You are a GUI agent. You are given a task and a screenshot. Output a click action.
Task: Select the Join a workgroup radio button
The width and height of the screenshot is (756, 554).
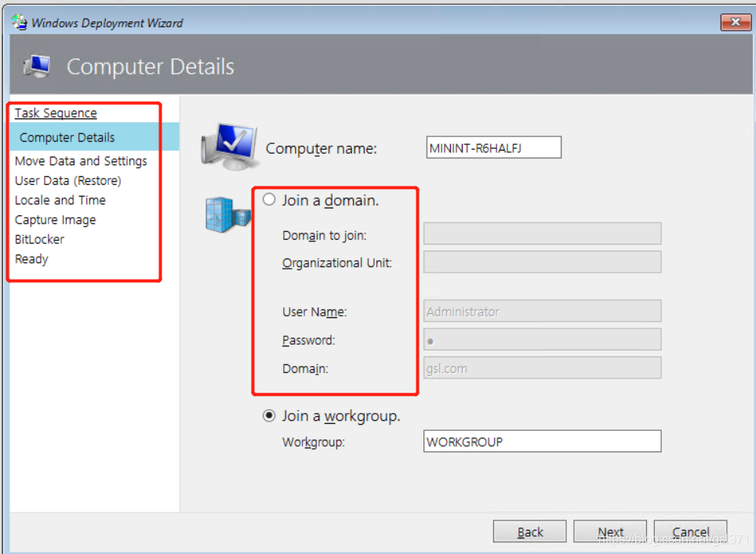tap(269, 415)
